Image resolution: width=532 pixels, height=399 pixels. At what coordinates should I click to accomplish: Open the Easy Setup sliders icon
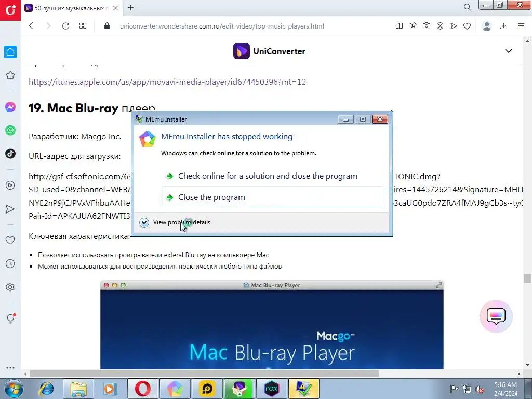pos(521,26)
